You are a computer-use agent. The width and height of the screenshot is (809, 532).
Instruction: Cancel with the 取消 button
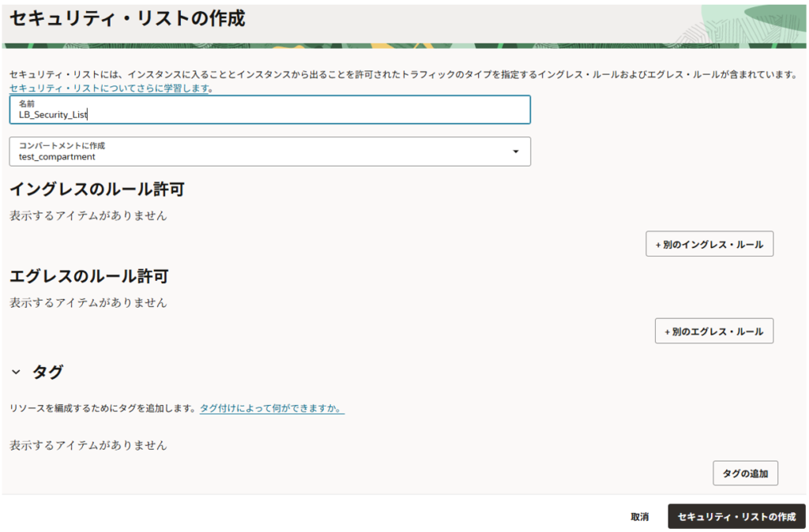[x=639, y=517]
